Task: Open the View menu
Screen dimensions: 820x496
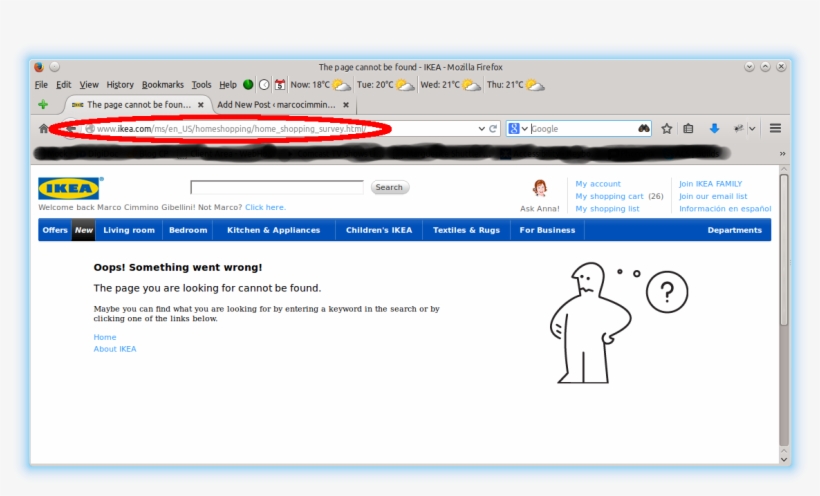Action: coord(89,84)
